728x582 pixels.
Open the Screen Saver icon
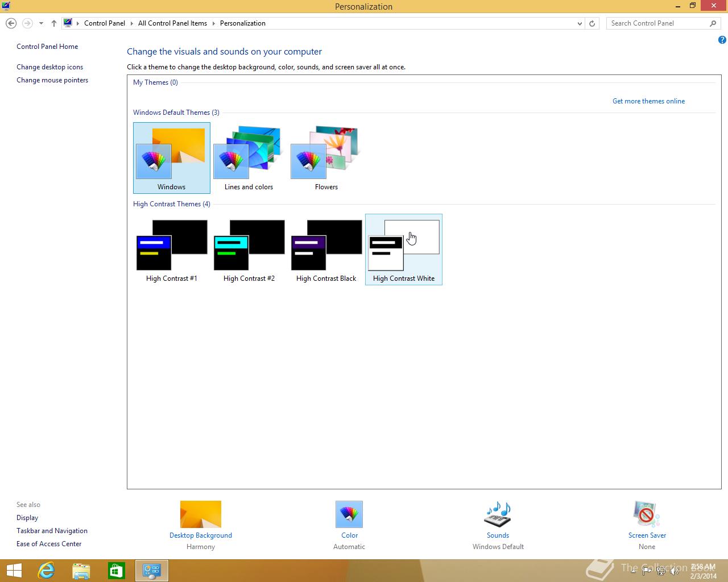pyautogui.click(x=647, y=514)
